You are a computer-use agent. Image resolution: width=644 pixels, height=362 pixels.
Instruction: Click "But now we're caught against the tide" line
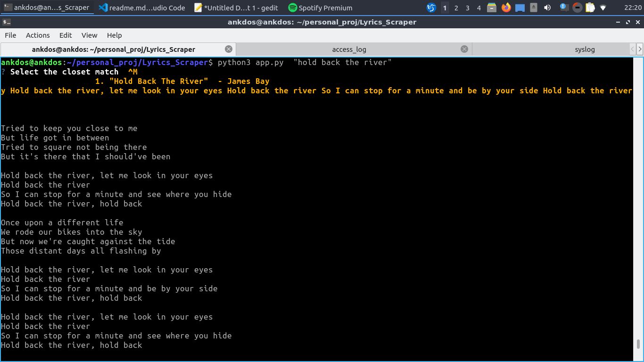point(88,241)
